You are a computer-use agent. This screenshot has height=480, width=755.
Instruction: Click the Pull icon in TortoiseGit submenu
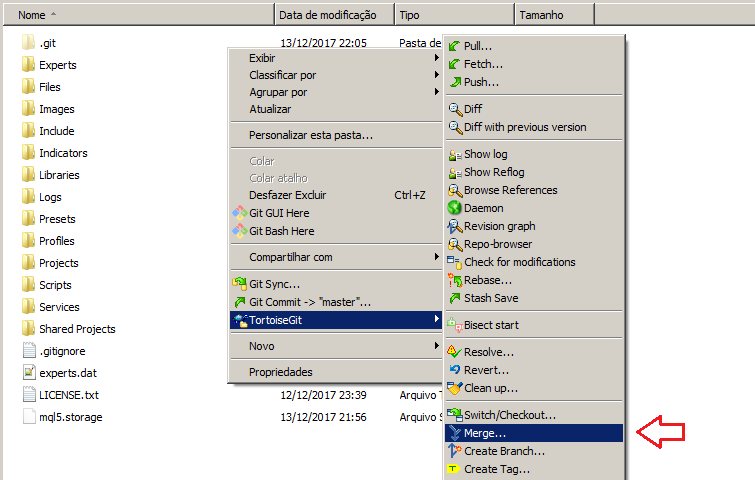coord(454,46)
